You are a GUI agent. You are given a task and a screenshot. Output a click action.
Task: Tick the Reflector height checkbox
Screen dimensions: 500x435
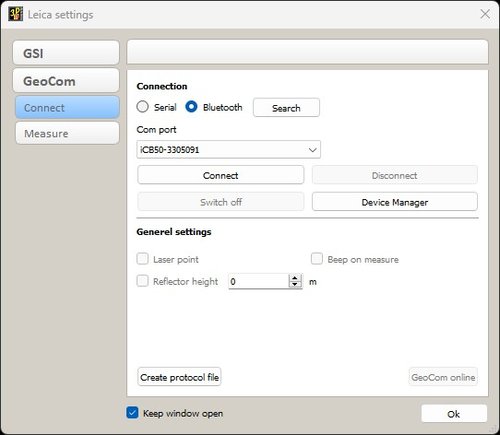[x=142, y=281]
